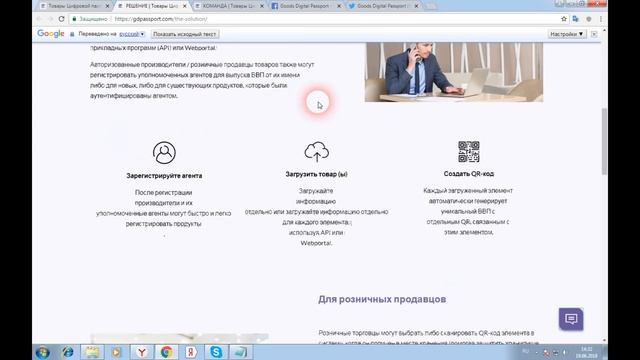Click 'Создать QR-код' heading
Viewport: 640px width, 360px height.
tap(469, 174)
